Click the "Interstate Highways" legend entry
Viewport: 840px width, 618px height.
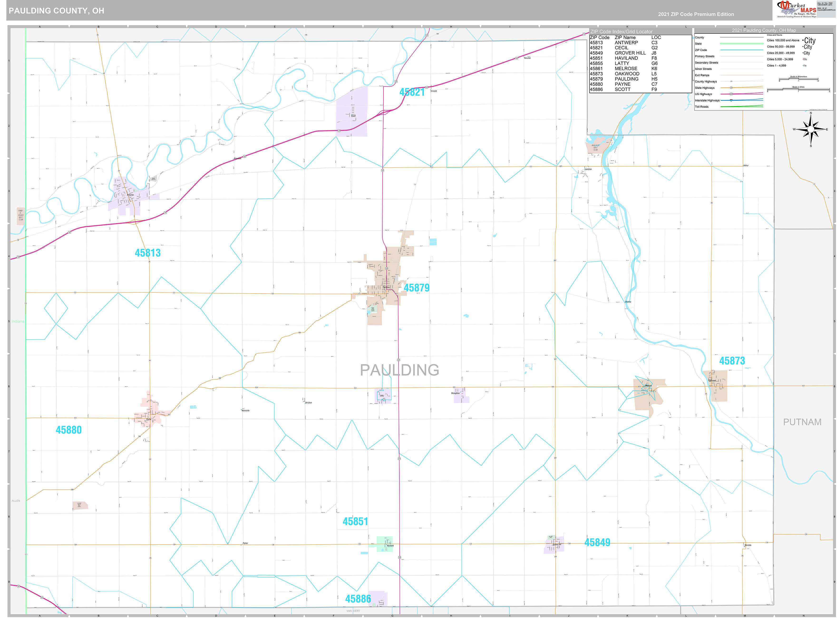pyautogui.click(x=707, y=100)
